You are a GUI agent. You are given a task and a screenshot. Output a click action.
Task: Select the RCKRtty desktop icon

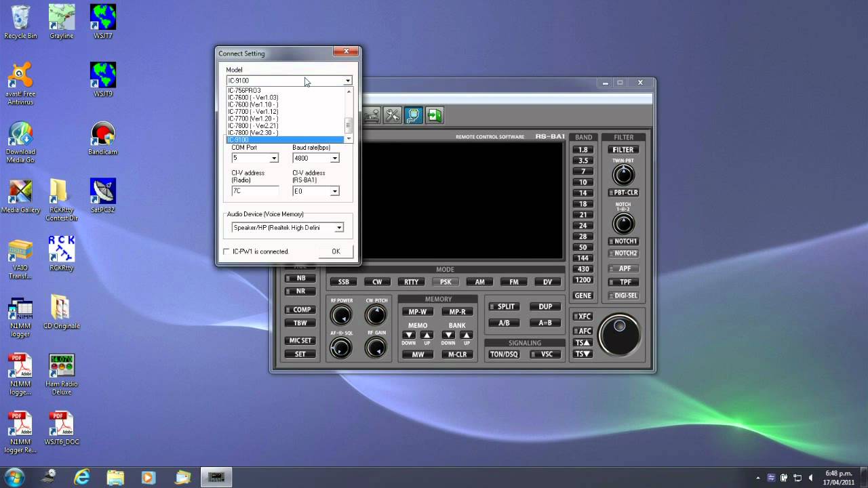tap(62, 253)
